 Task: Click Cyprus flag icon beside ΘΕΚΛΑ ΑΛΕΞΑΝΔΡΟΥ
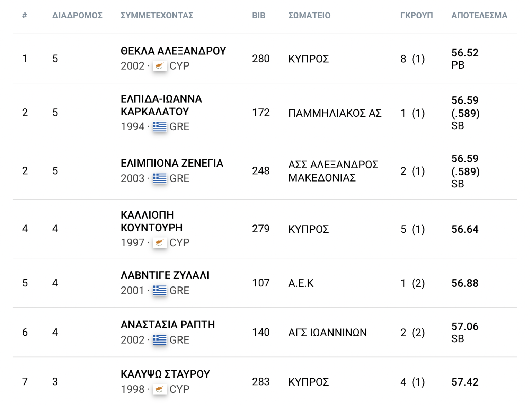click(x=160, y=66)
